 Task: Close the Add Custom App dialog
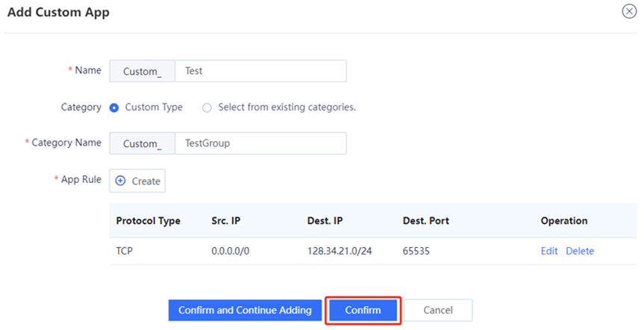(x=629, y=11)
